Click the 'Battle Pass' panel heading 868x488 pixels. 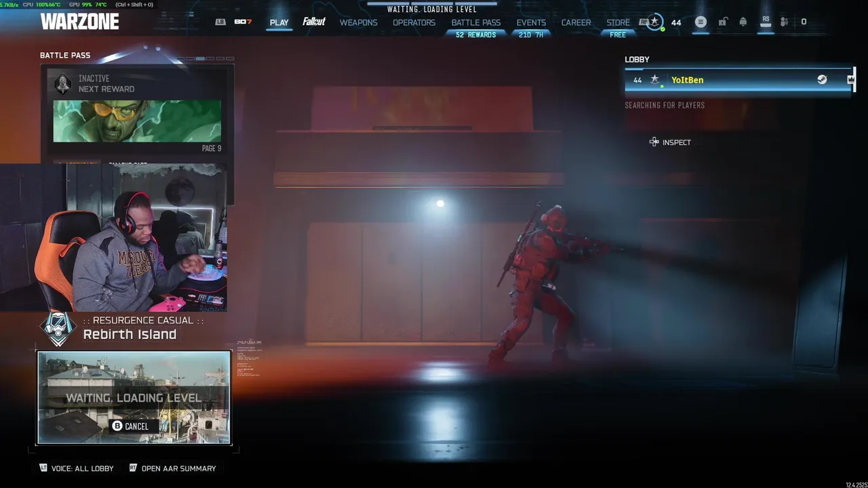tap(65, 56)
